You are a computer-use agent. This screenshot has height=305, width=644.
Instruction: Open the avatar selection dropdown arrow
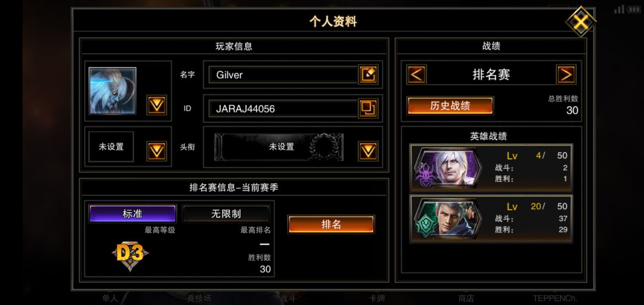pos(156,105)
